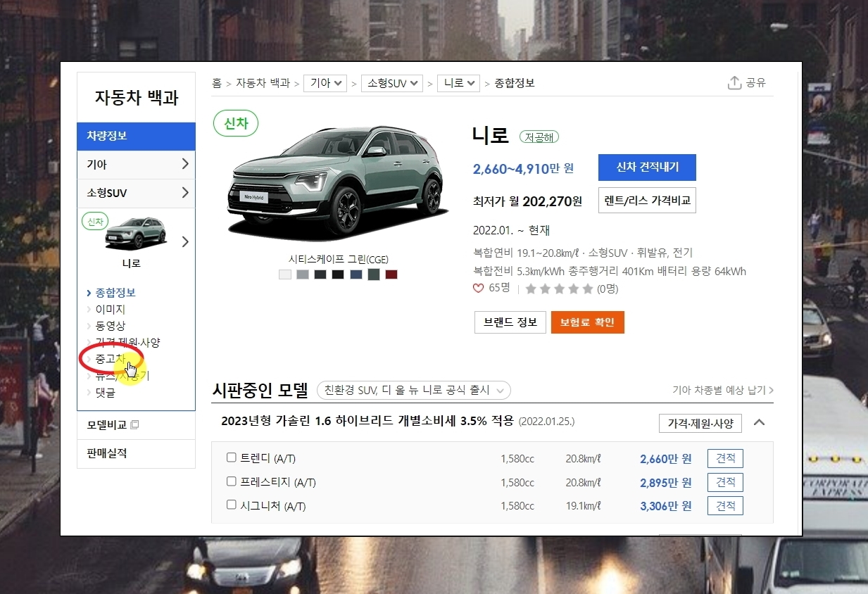Select the charcoal dark gray color swatch

pyautogui.click(x=320, y=274)
